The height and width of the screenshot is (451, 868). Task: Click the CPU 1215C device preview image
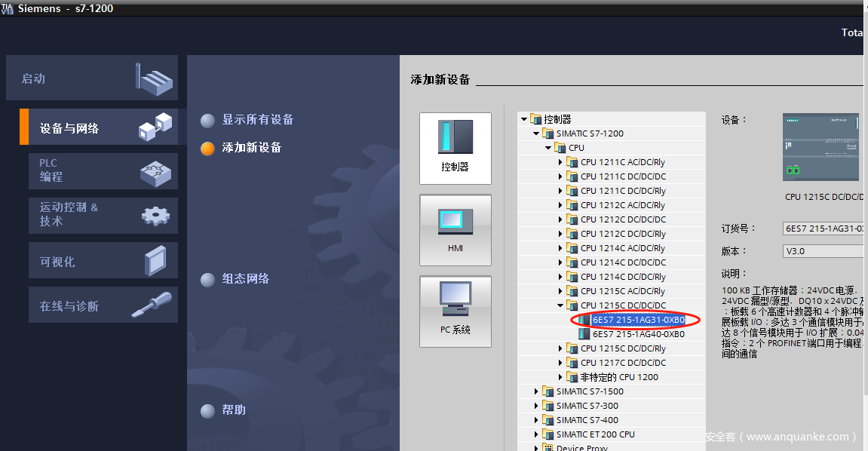821,147
